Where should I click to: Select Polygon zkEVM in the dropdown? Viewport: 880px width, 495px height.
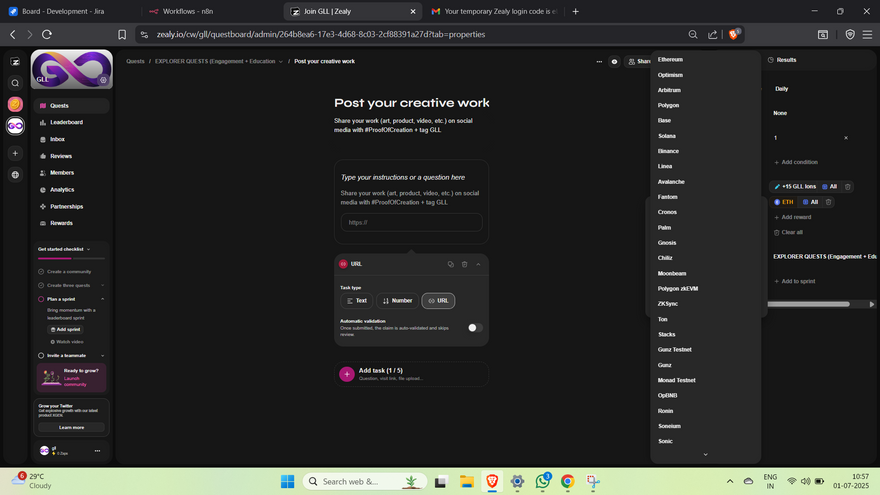[x=678, y=288]
